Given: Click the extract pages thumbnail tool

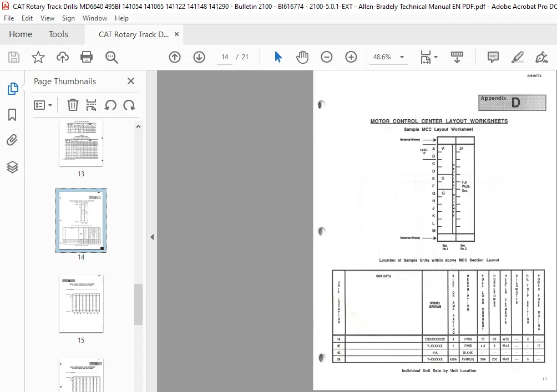Looking at the screenshot, I should 92,105.
